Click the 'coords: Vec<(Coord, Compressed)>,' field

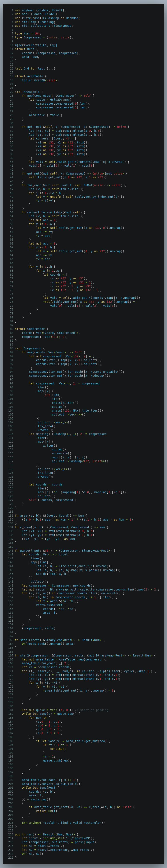click(51, 333)
